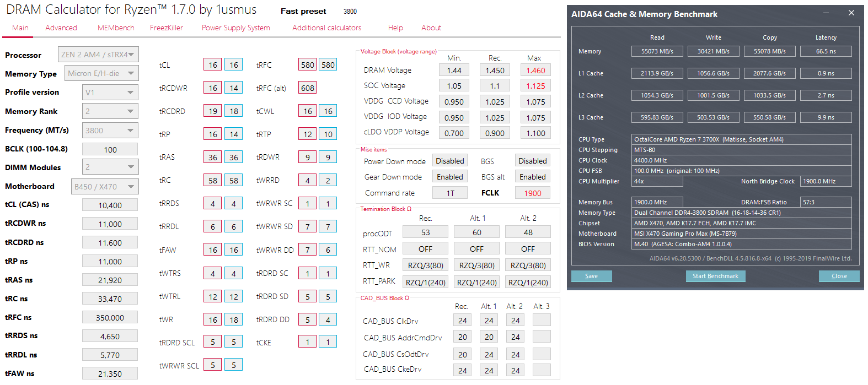The height and width of the screenshot is (385, 868).
Task: Minimize the AIDA64 benchmark window
Action: (826, 13)
